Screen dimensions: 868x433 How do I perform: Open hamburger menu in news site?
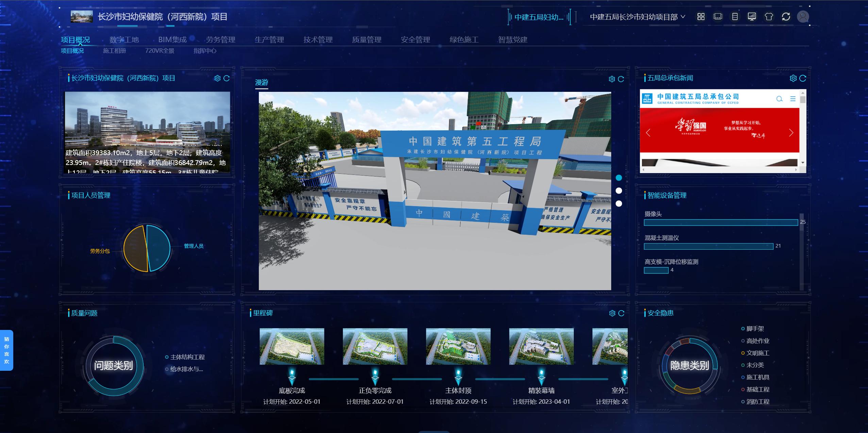point(793,99)
